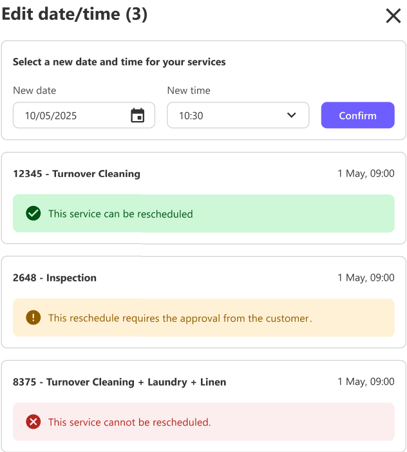Image resolution: width=407 pixels, height=452 pixels.
Task: Click the 'Select a new date and time' heading
Action: point(119,62)
